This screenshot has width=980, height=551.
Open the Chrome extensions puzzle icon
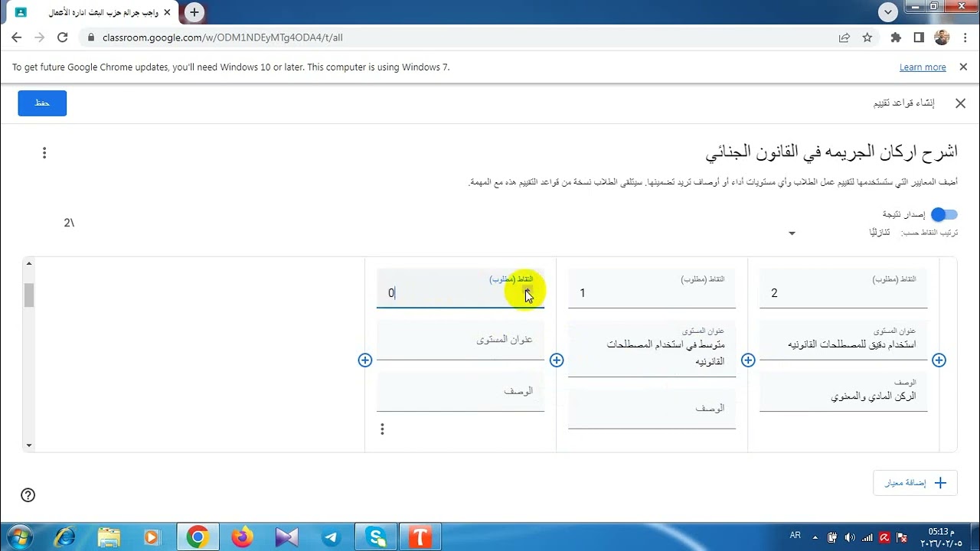pos(896,37)
